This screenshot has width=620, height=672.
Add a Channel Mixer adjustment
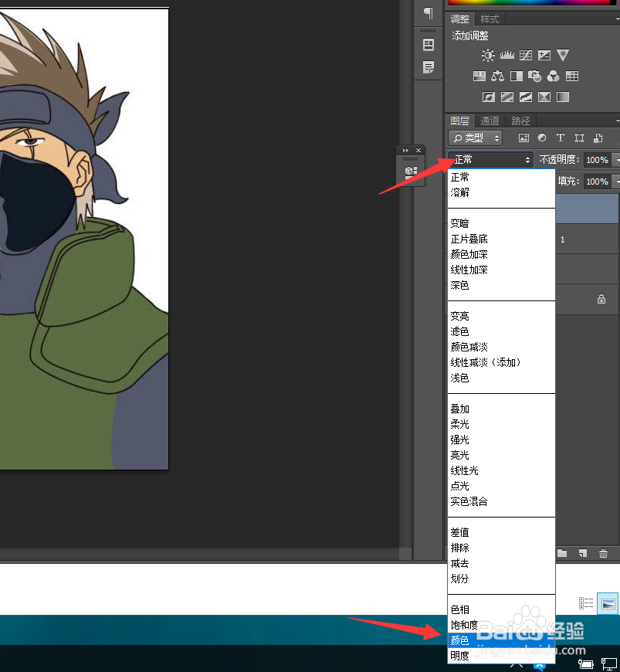point(554,76)
